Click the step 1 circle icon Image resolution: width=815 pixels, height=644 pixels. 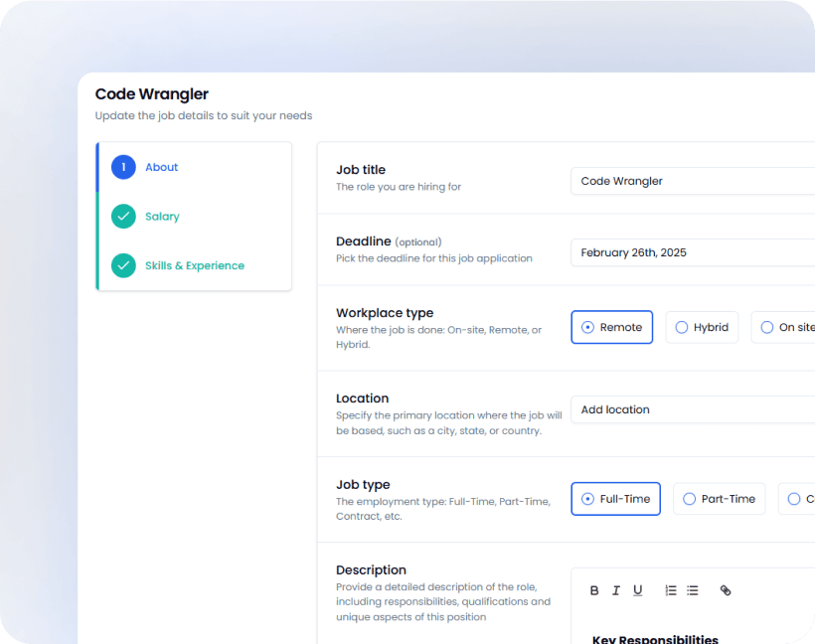(123, 167)
